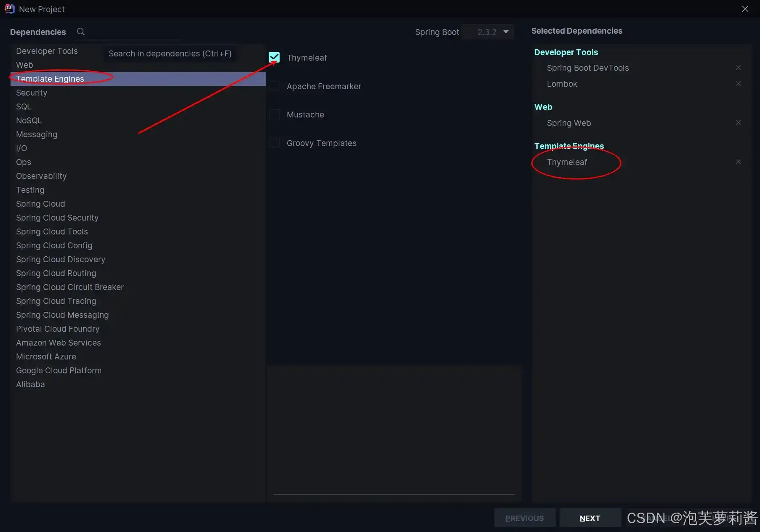Select Spring Cloud Circuit Breaker category

tap(138, 287)
